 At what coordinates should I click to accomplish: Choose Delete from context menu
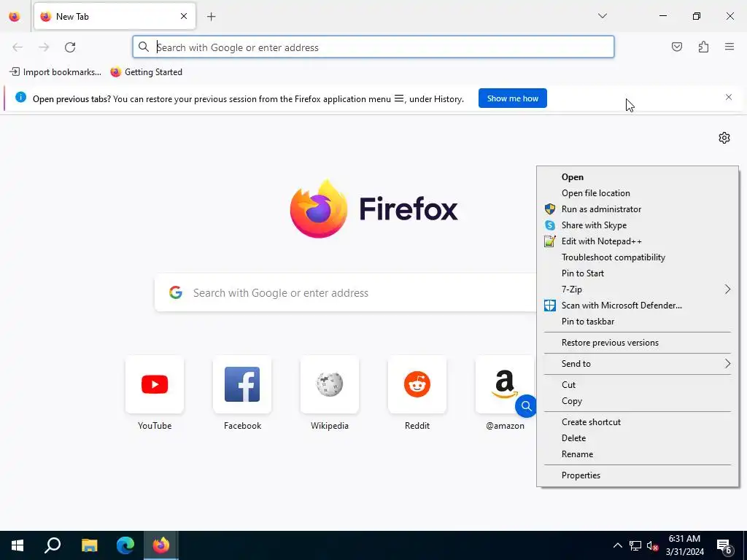point(638,438)
